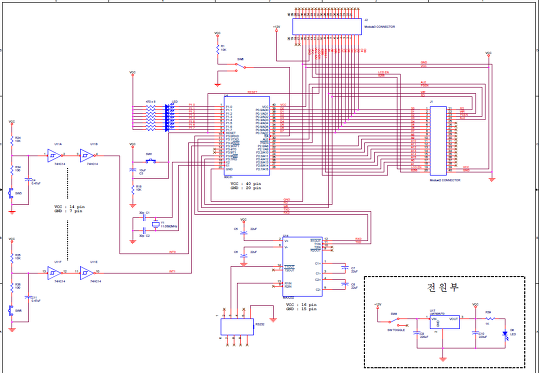Click the 11.0592MHz crystal value text
This screenshot has height=373, width=540.
[169, 227]
